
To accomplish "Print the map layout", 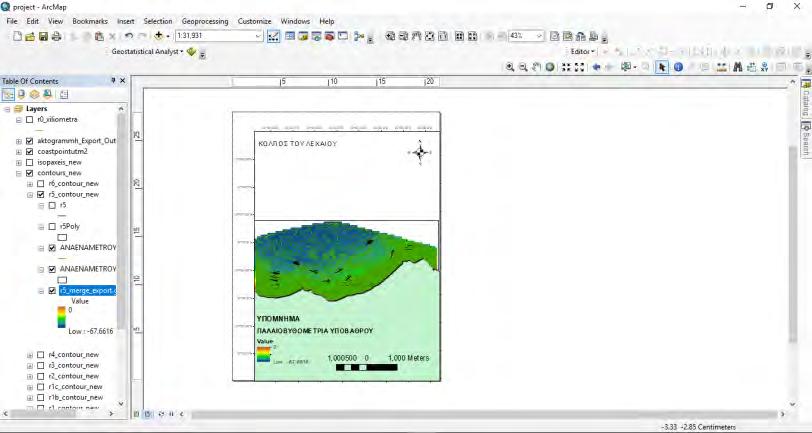I will [x=56, y=36].
